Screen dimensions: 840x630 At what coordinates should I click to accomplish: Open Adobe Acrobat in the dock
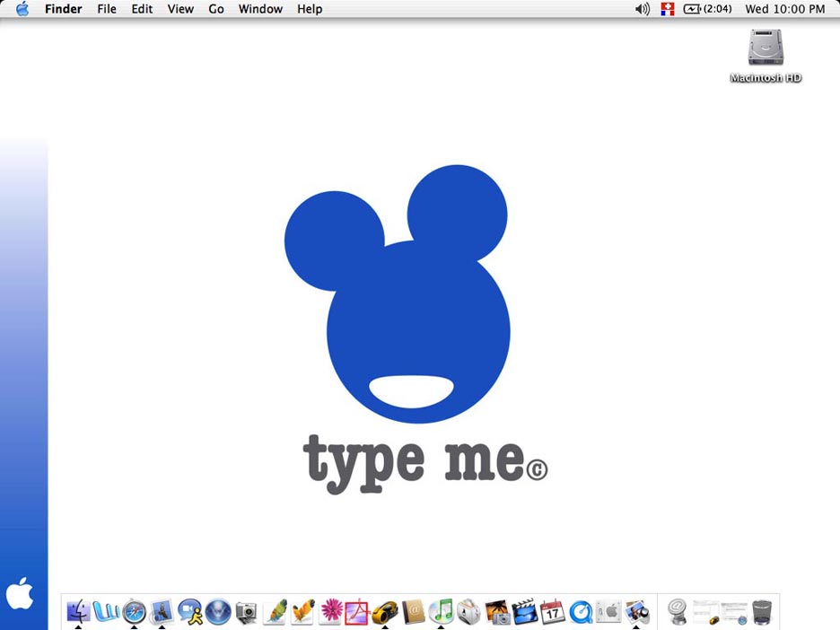pos(357,611)
